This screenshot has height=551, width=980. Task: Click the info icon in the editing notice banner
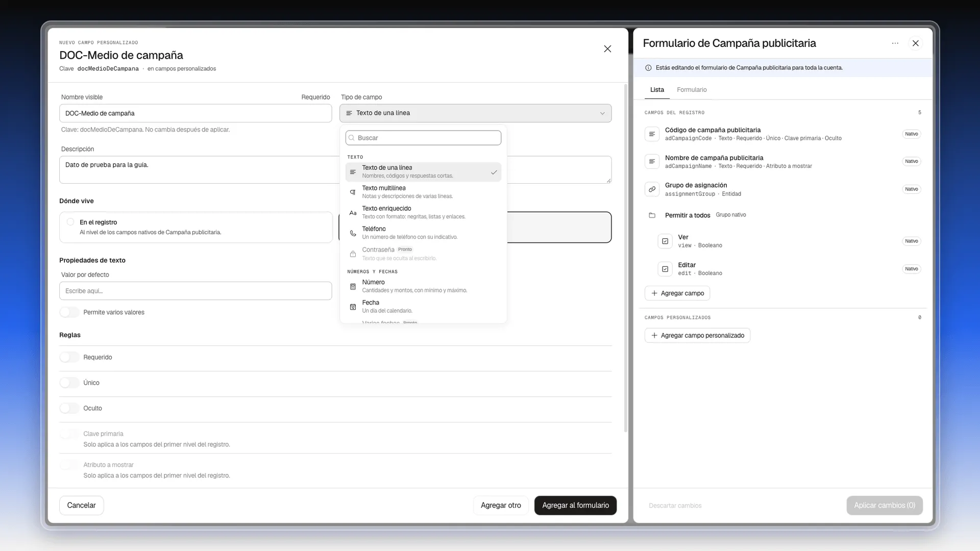tap(648, 68)
